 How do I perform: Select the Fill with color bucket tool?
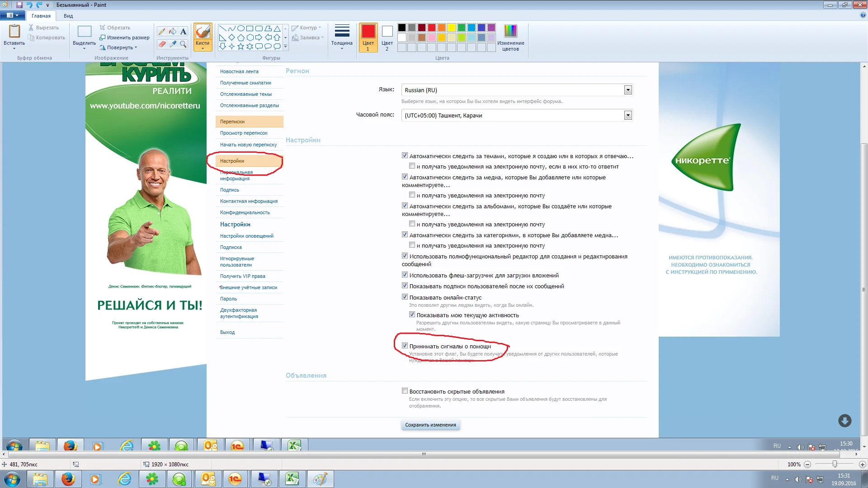173,31
